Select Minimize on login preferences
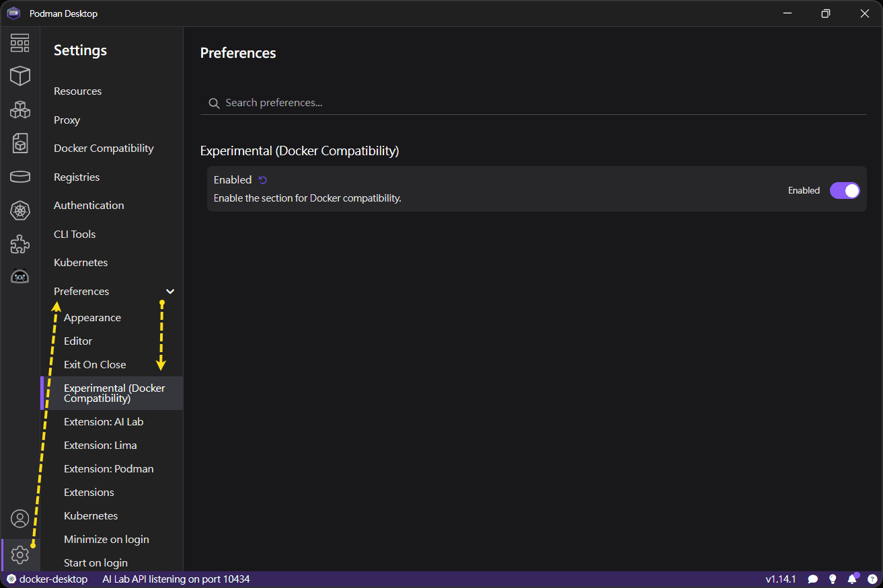The image size is (883, 588). click(106, 540)
